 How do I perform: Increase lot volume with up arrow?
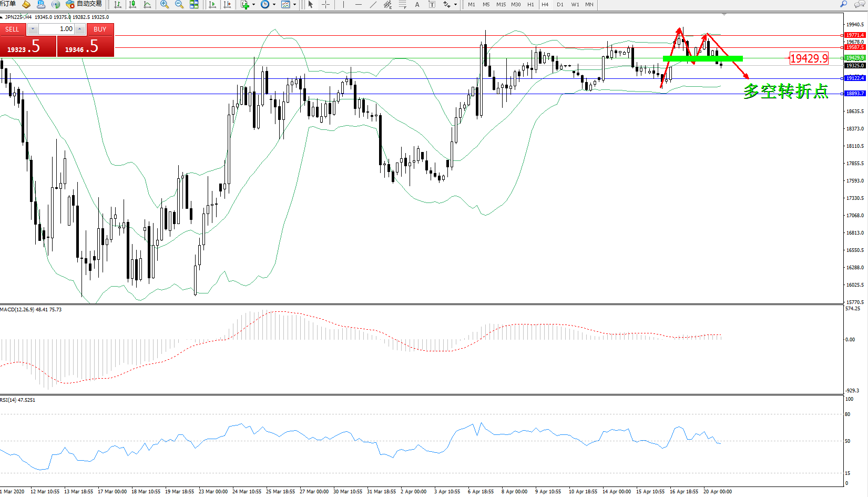80,29
